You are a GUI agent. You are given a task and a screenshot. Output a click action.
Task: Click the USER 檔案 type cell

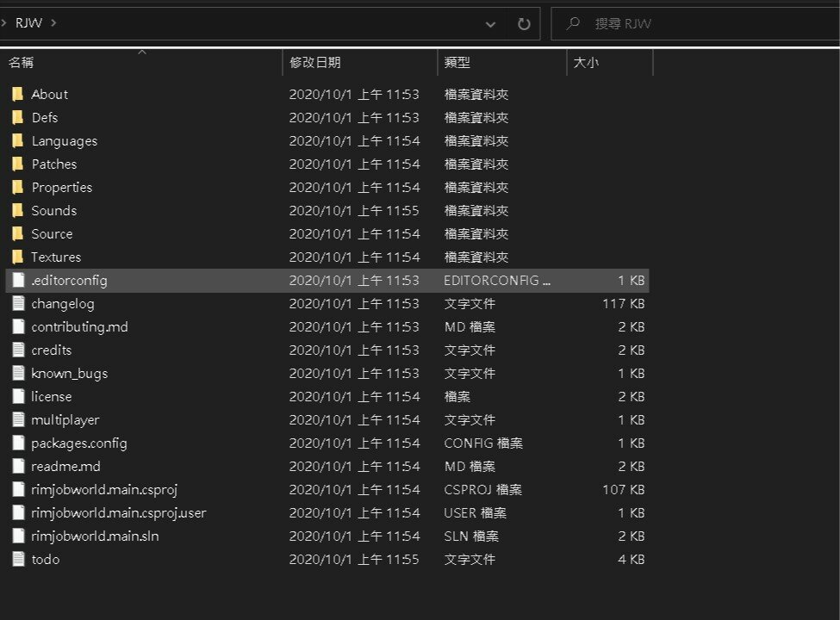click(x=476, y=513)
